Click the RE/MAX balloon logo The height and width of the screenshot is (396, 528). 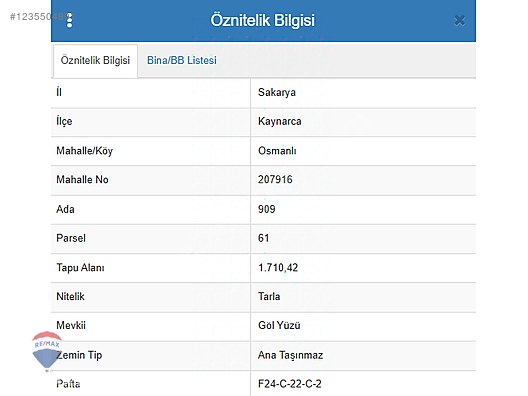47,351
